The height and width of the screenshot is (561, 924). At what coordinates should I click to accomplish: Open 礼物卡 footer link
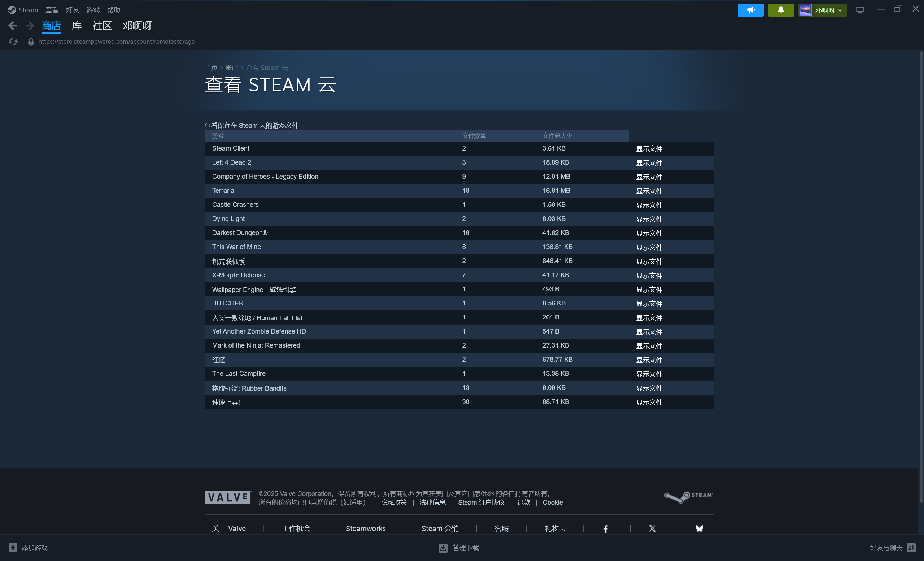coord(555,529)
